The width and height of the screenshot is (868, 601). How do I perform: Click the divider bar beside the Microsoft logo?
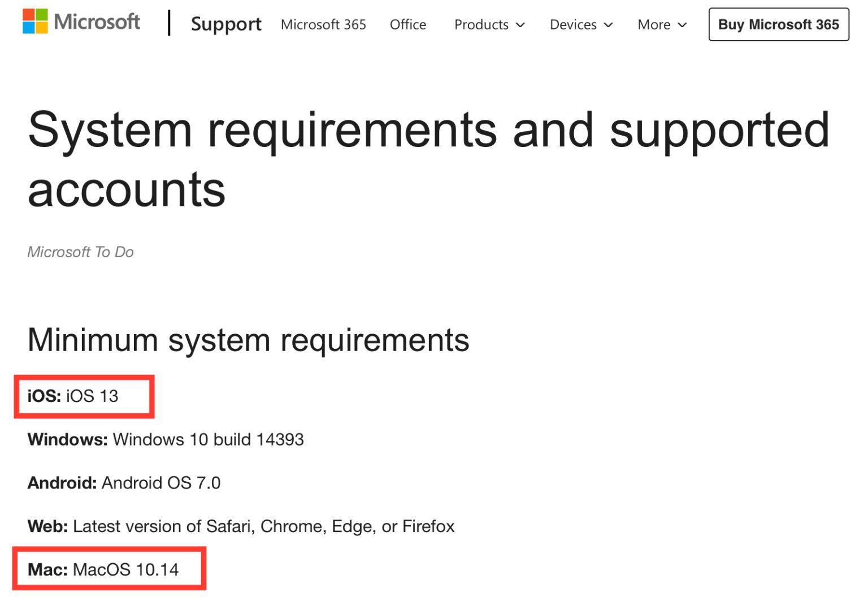(x=168, y=23)
